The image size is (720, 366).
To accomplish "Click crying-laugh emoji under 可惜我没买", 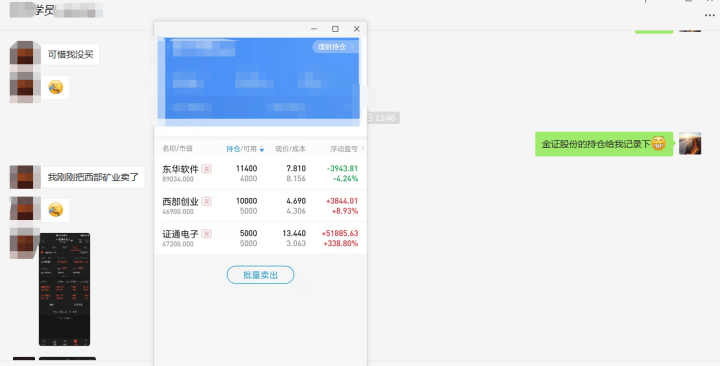I will pos(56,87).
